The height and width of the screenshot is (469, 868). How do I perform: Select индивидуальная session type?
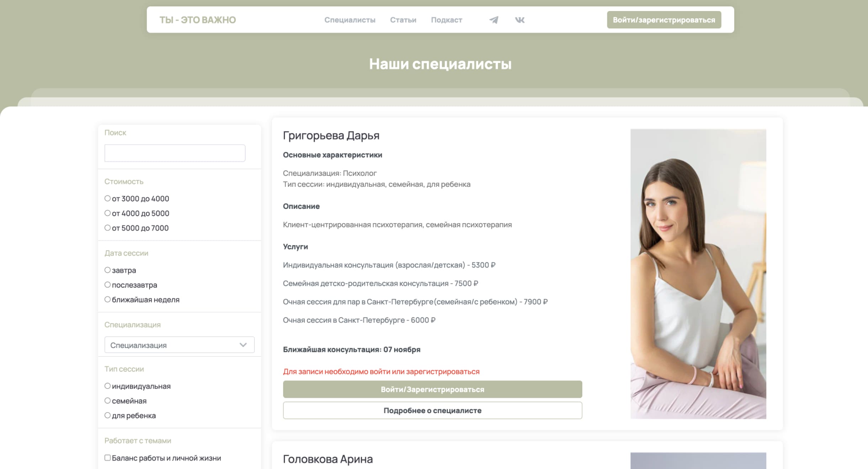pos(107,386)
